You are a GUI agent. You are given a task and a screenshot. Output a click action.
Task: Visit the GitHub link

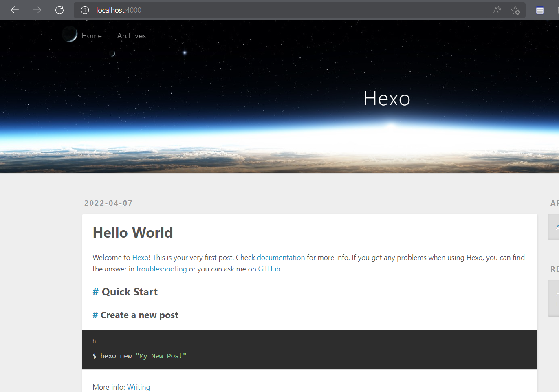269,269
